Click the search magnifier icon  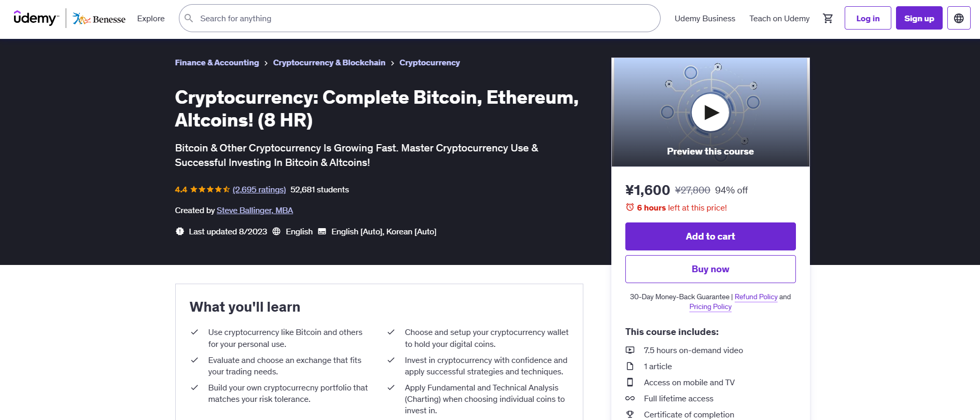[189, 18]
